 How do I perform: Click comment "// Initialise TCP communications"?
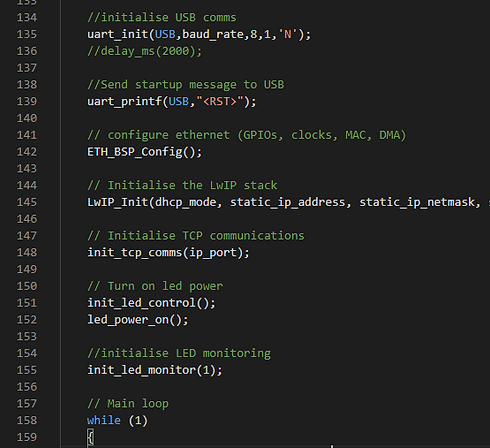pyautogui.click(x=196, y=236)
